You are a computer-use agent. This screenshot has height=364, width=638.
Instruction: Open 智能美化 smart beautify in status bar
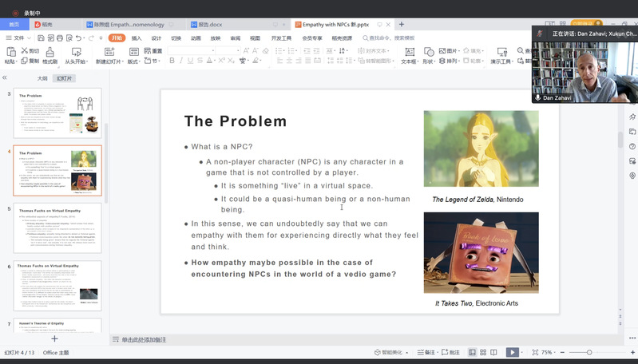click(391, 352)
